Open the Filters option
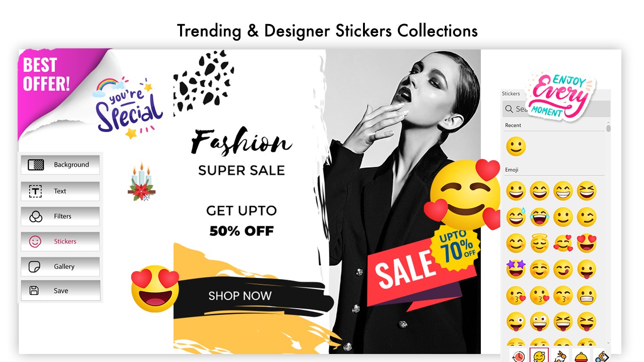The width and height of the screenshot is (644, 362). point(60,216)
